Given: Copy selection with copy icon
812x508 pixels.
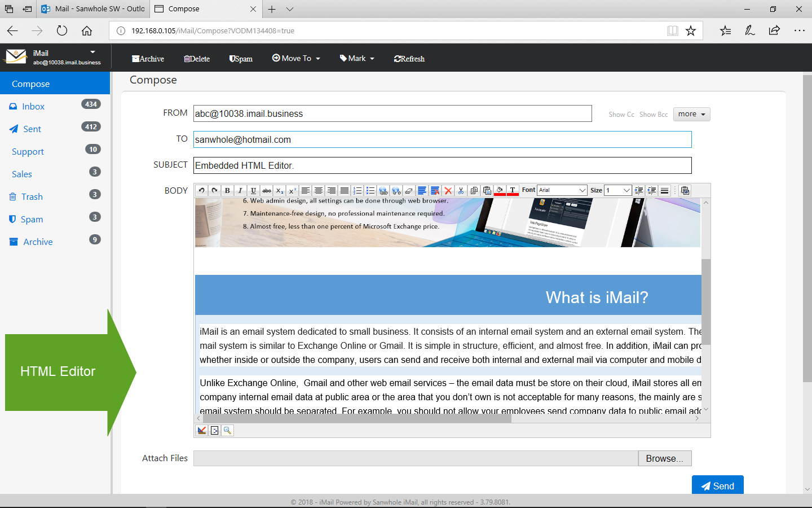Looking at the screenshot, I should click(x=474, y=190).
